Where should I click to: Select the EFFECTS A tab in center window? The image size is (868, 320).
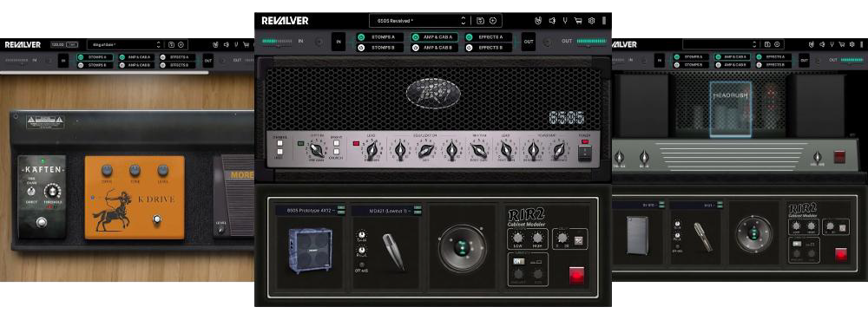[x=488, y=37]
